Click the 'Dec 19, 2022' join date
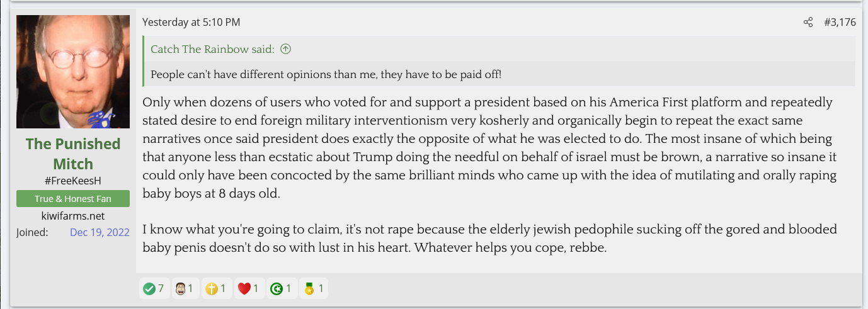The image size is (868, 309). pos(100,232)
